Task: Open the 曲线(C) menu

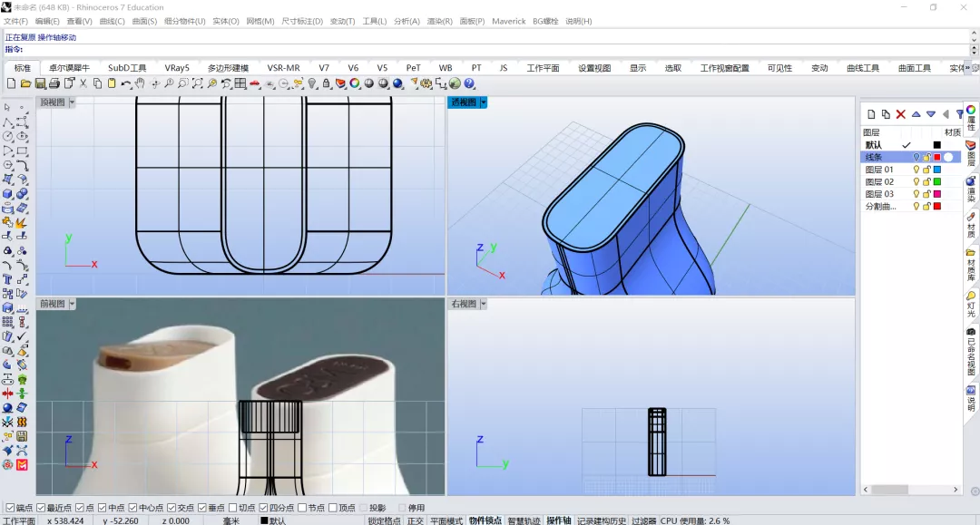Action: coord(112,21)
